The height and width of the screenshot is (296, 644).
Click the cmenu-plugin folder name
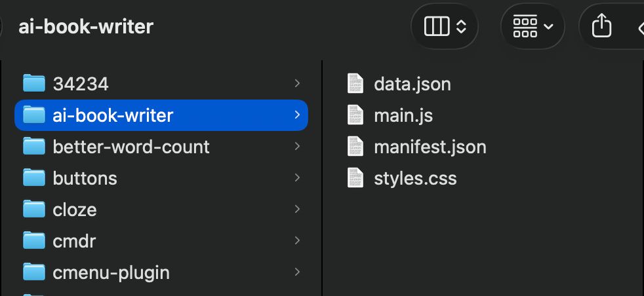pyautogui.click(x=111, y=272)
